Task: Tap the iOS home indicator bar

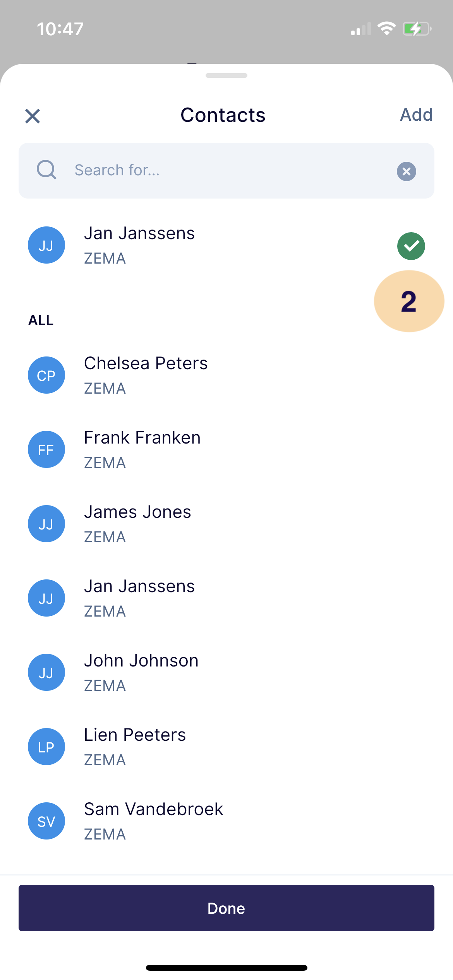Action: [x=226, y=968]
